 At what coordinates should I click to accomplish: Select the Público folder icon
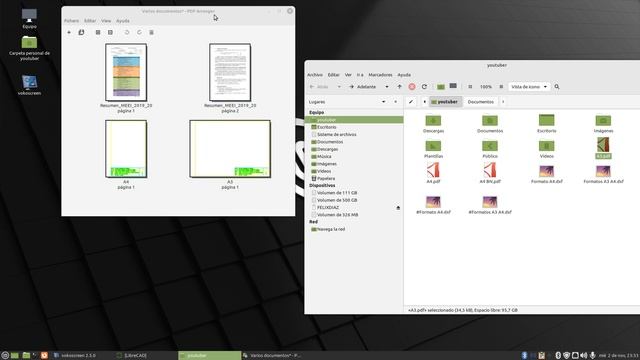pos(490,146)
